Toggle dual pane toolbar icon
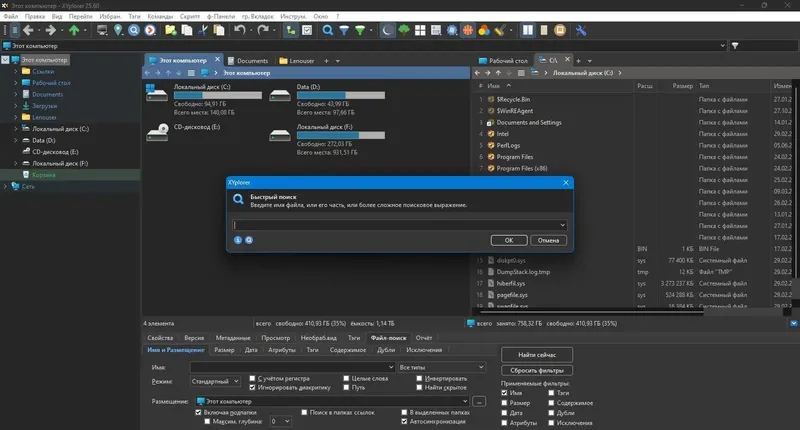This screenshot has height=430, width=800. point(528,31)
